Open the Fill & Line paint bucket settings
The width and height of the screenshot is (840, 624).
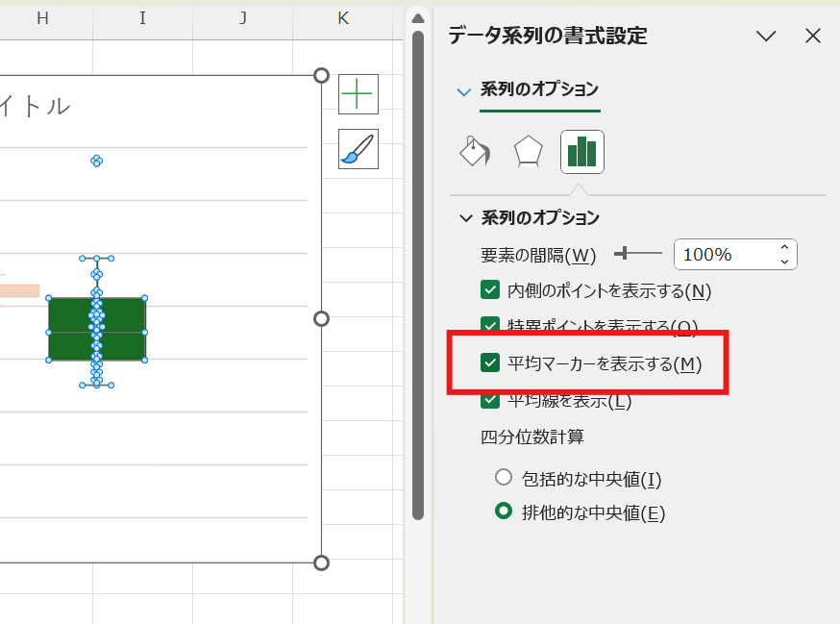tap(474, 151)
